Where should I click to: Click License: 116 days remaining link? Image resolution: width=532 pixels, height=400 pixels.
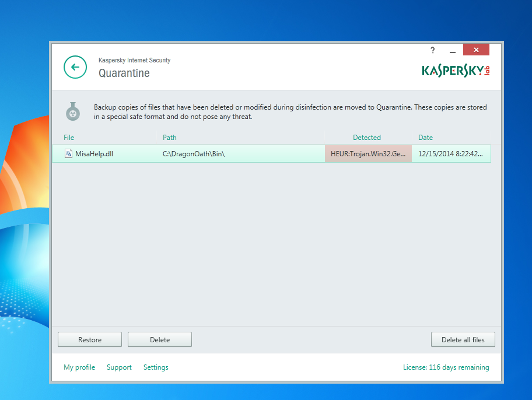click(446, 367)
